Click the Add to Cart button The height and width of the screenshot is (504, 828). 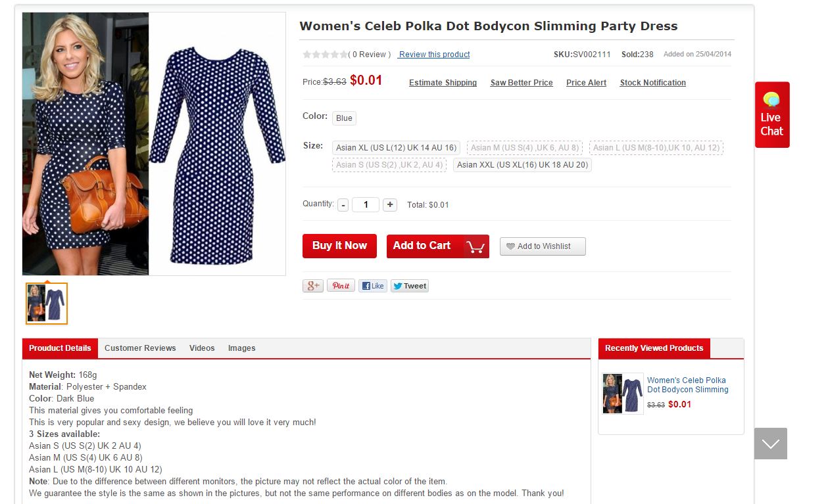(x=437, y=246)
